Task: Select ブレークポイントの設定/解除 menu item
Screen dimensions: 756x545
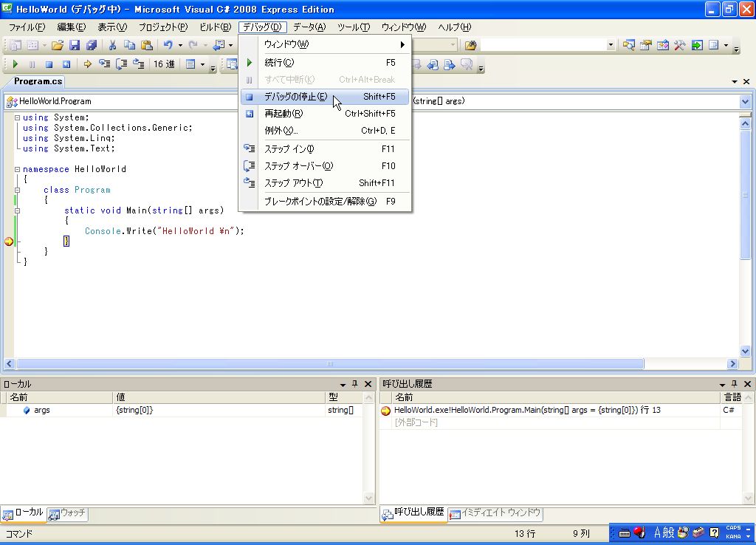Action: (x=325, y=201)
